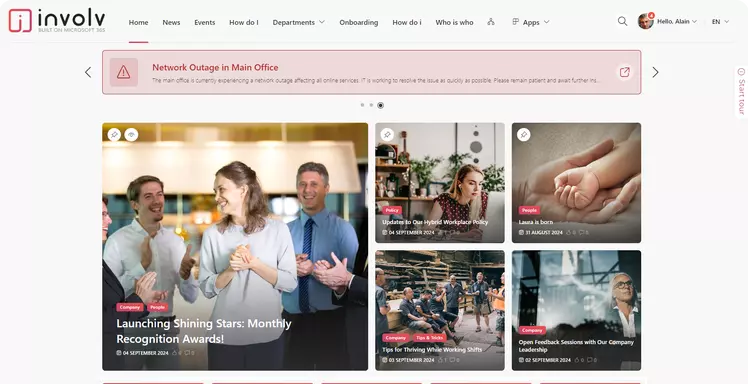Click pin icon on Hybrid Workplace Policy card
This screenshot has width=748, height=384.
coord(387,135)
